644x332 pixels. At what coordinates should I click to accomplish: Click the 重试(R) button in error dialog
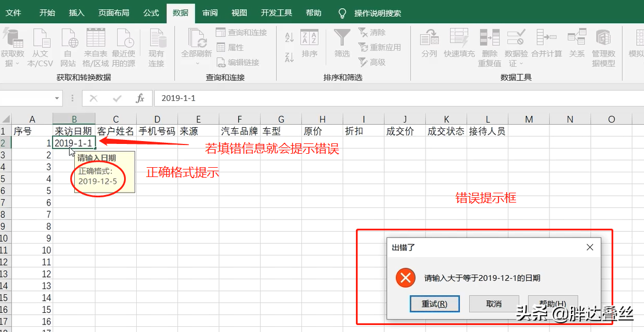coord(435,304)
